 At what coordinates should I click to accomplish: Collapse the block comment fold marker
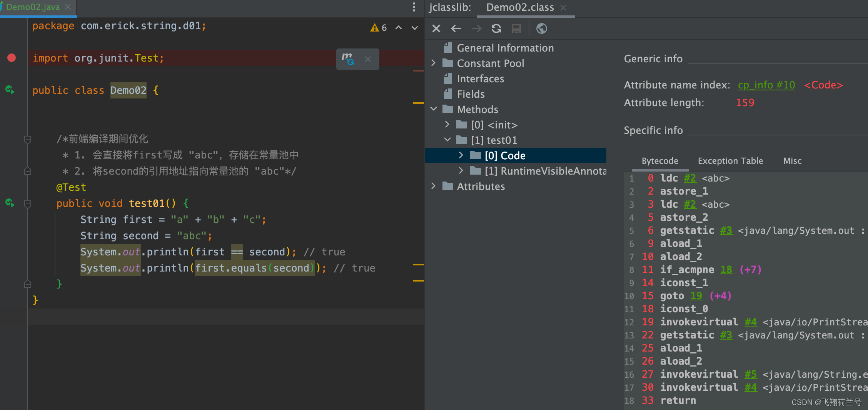coord(28,139)
